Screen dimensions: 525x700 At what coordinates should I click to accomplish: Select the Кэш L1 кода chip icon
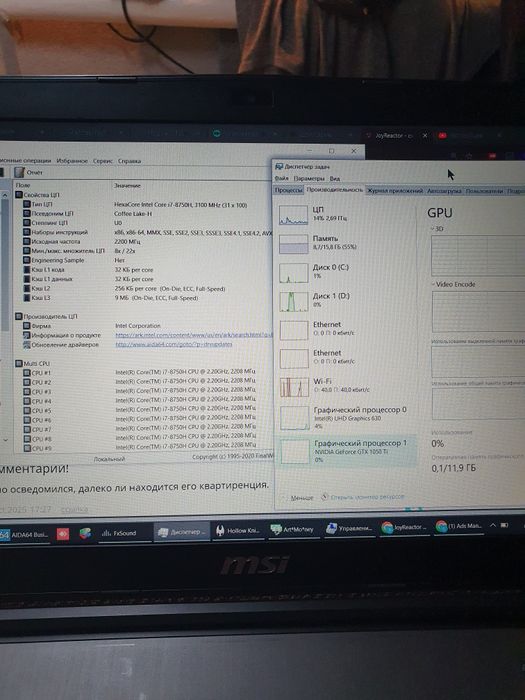pyautogui.click(x=27, y=270)
